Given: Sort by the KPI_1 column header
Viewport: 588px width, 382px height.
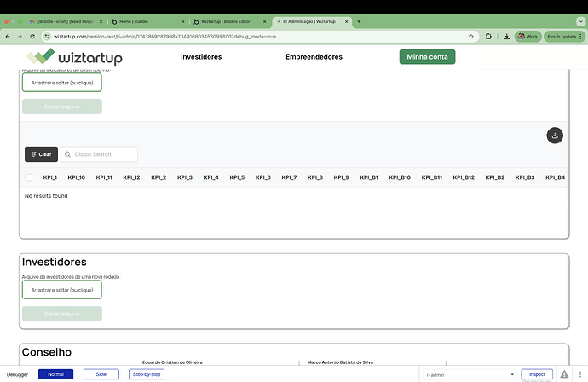Looking at the screenshot, I should tap(50, 177).
